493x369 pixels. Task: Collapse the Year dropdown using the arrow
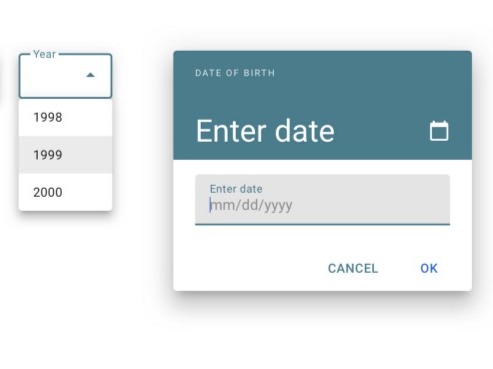(90, 75)
